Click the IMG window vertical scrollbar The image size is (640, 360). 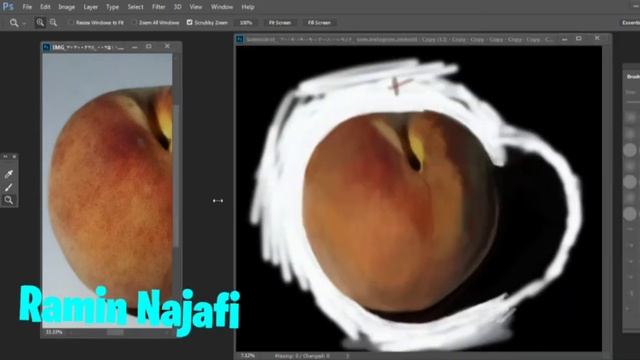tap(176, 176)
